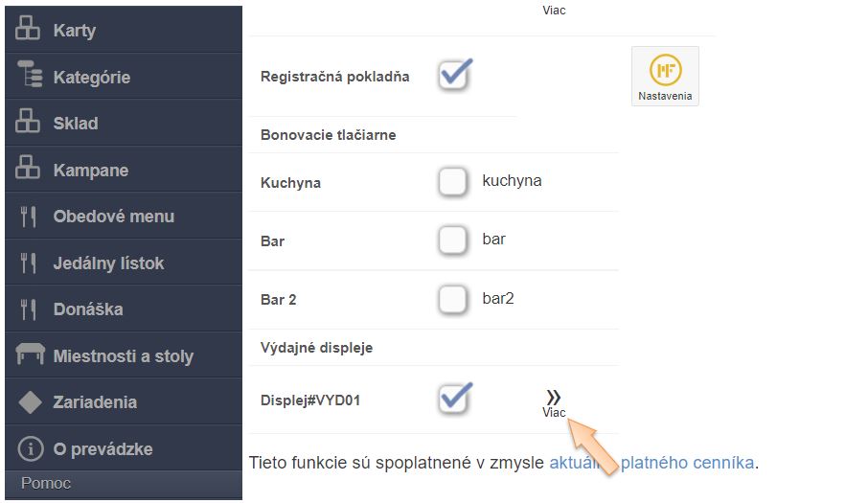The image size is (868, 503).
Task: Open the Jedálny lístok menu item
Action: 108,263
